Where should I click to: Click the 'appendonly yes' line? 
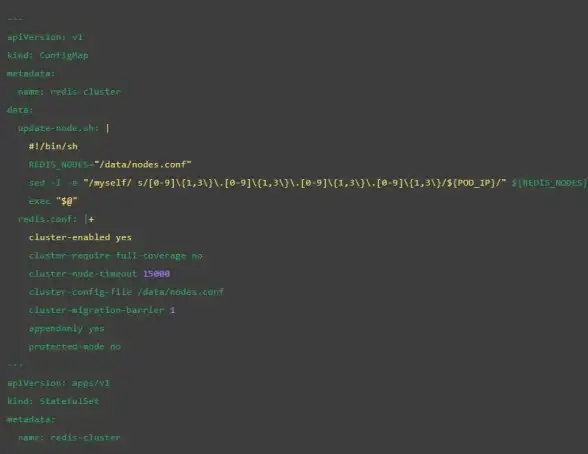pyautogui.click(x=67, y=329)
